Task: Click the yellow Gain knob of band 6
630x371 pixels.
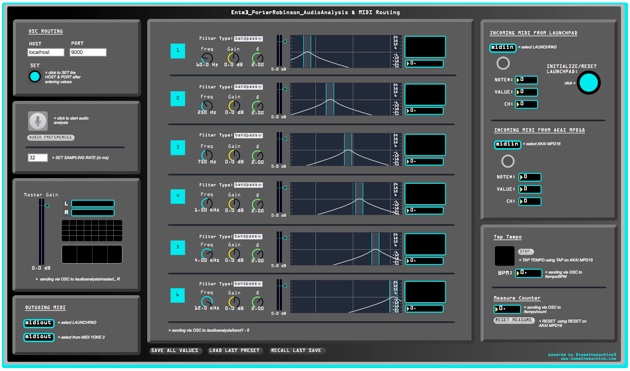Action: (x=234, y=302)
